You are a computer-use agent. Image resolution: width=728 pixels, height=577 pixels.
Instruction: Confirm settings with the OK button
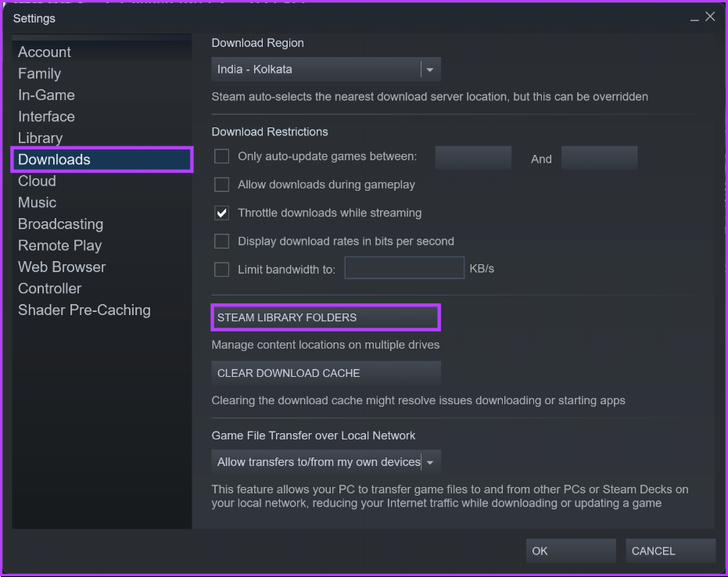pos(571,550)
